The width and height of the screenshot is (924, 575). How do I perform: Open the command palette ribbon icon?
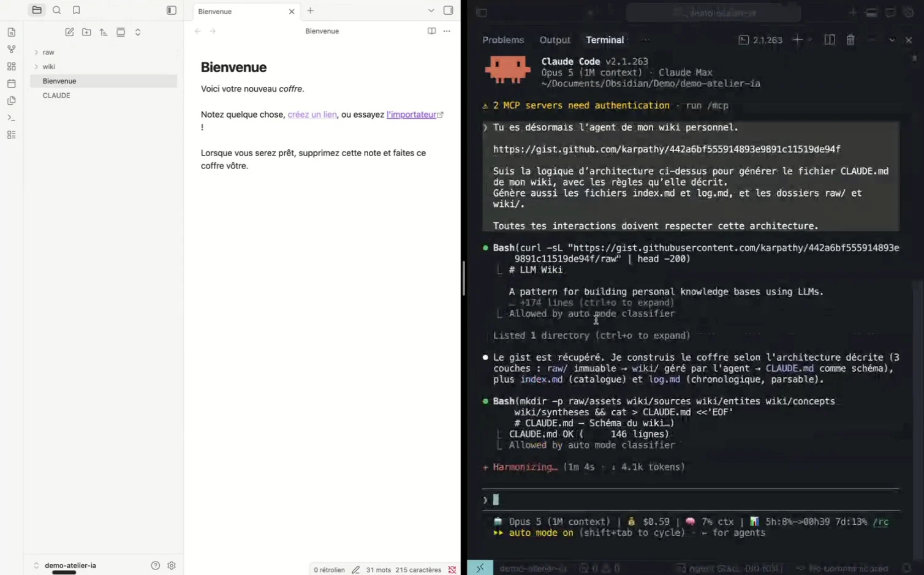11,118
